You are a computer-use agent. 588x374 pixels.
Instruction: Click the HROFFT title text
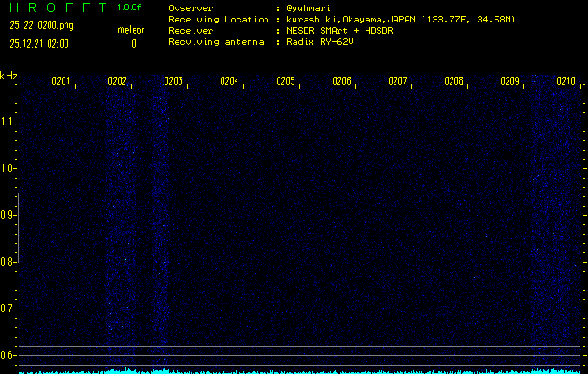point(59,7)
